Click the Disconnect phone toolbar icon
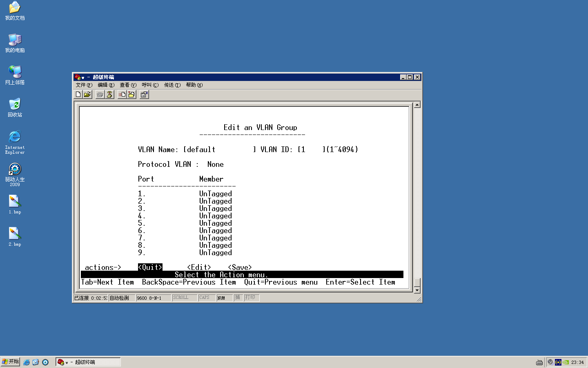Image resolution: width=588 pixels, height=368 pixels. point(109,94)
